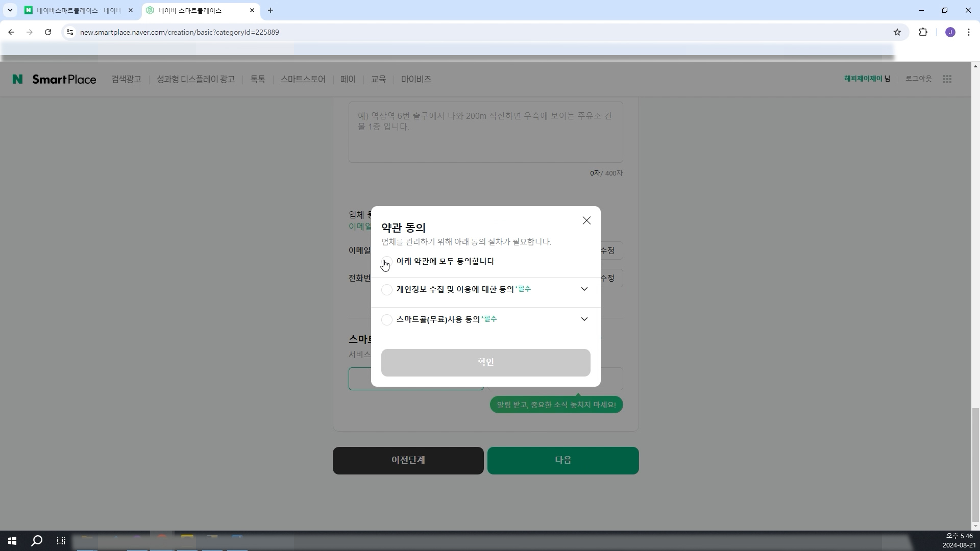The image size is (980, 551).
Task: Open the 검색광고 menu item
Action: click(126, 79)
